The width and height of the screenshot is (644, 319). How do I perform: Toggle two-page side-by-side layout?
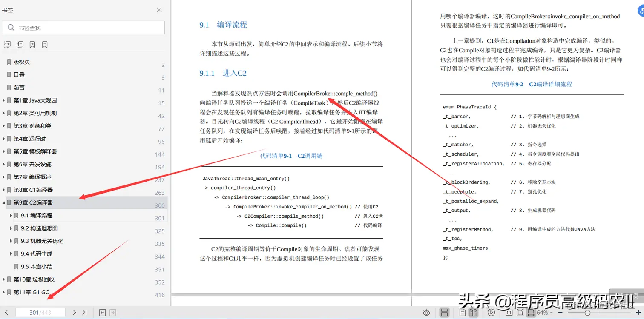click(474, 313)
